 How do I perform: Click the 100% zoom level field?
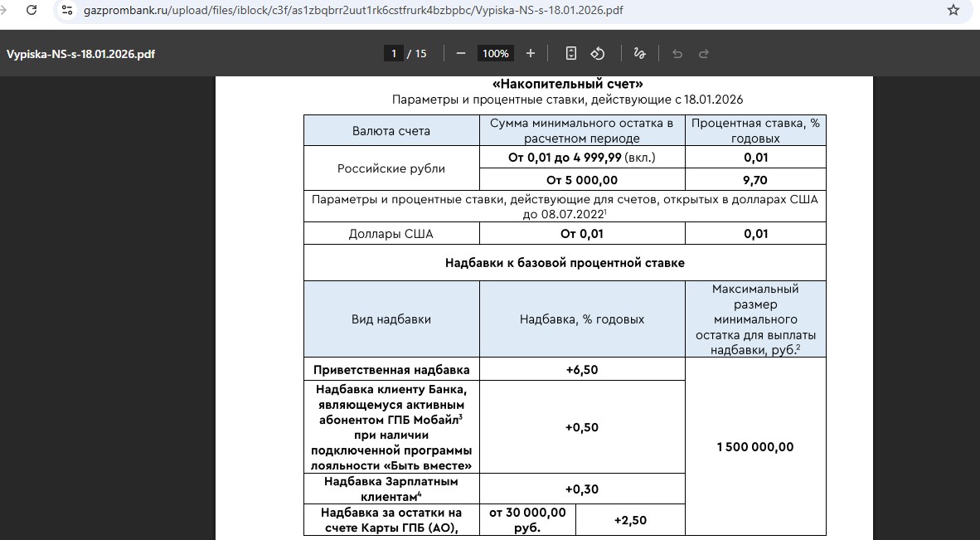pos(496,53)
